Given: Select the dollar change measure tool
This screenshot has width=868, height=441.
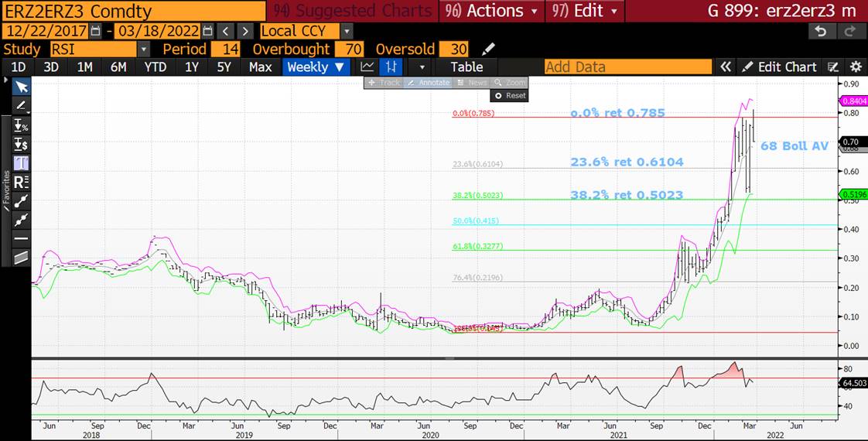Looking at the screenshot, I should [21, 145].
